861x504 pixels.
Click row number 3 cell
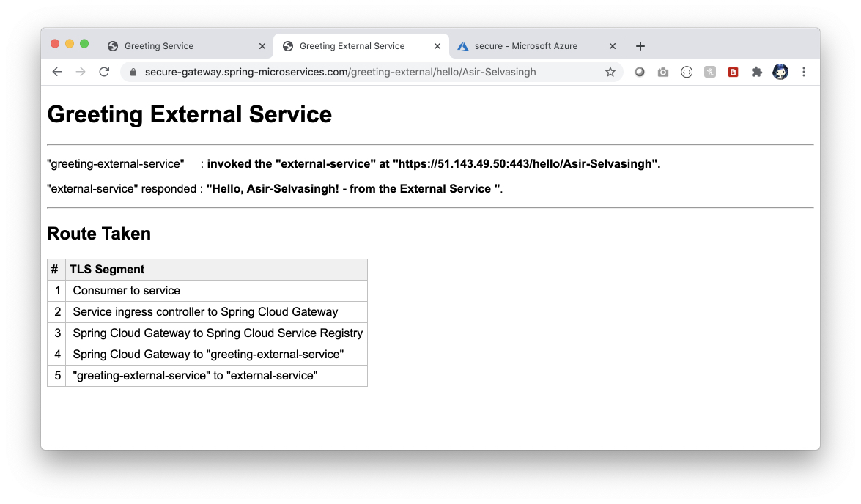(x=56, y=333)
